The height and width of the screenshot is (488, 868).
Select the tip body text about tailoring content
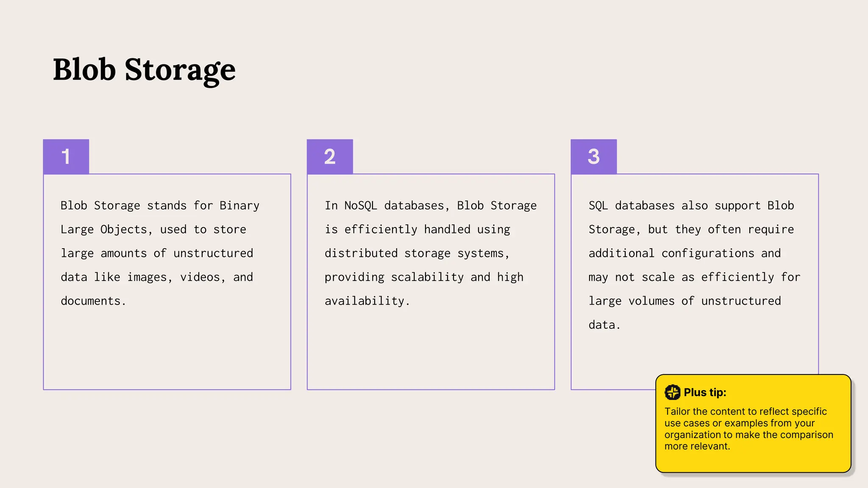click(x=749, y=429)
